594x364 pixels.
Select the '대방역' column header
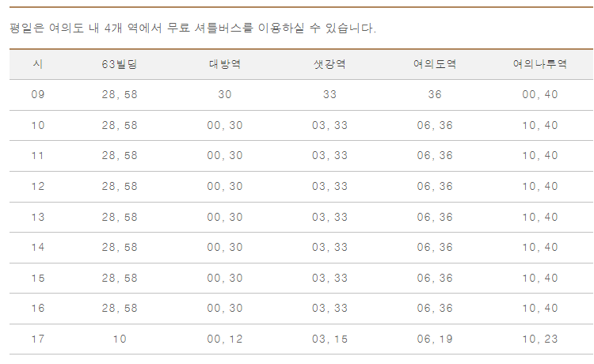click(x=225, y=64)
